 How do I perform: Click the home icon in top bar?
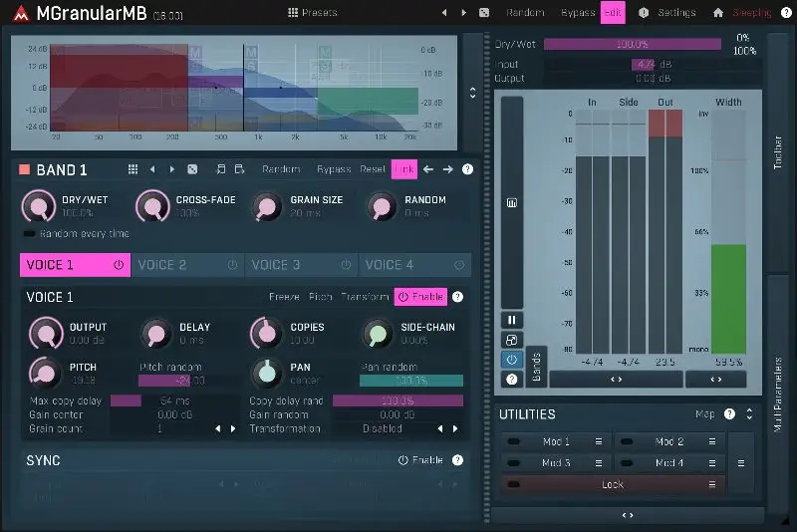[x=718, y=13]
